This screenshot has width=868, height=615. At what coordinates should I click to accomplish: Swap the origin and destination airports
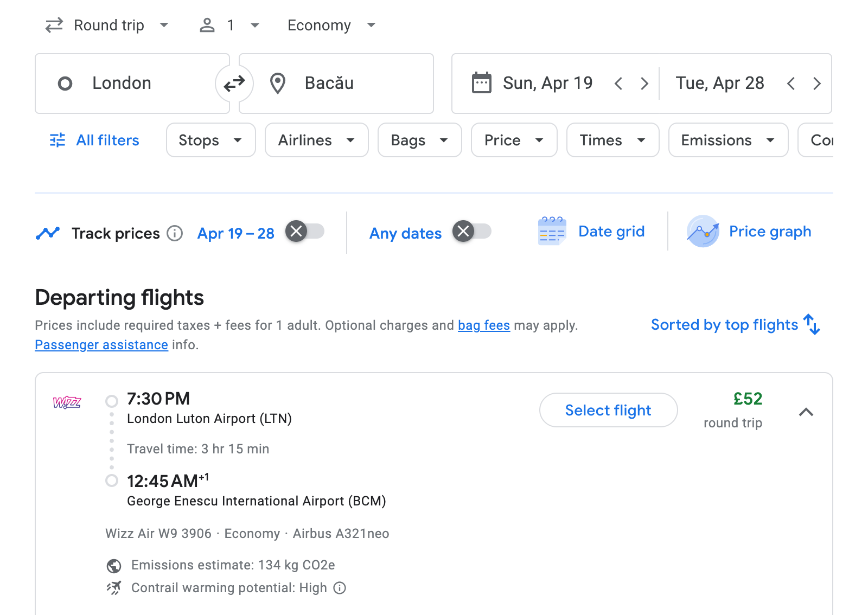234,83
